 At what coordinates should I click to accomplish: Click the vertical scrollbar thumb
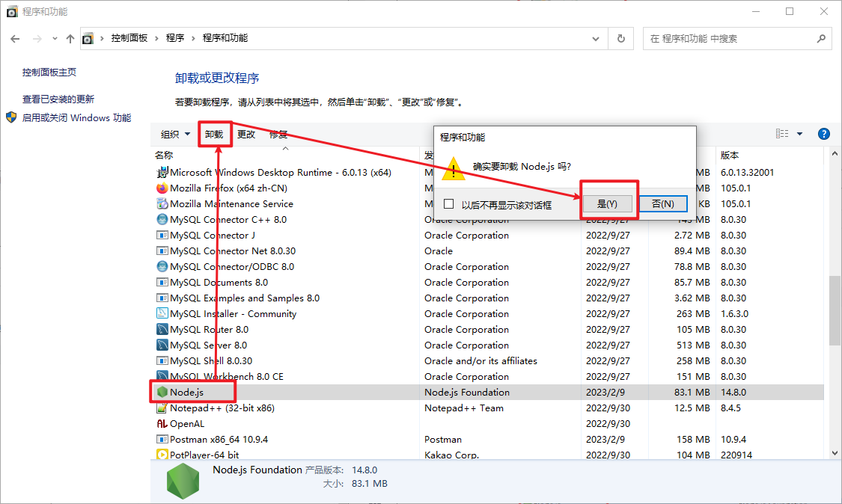835,310
